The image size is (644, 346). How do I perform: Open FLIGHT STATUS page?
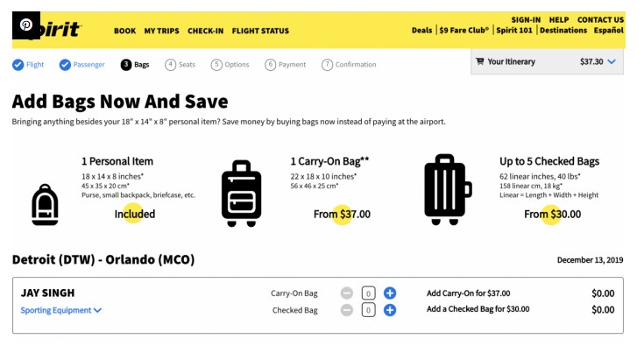coord(260,31)
